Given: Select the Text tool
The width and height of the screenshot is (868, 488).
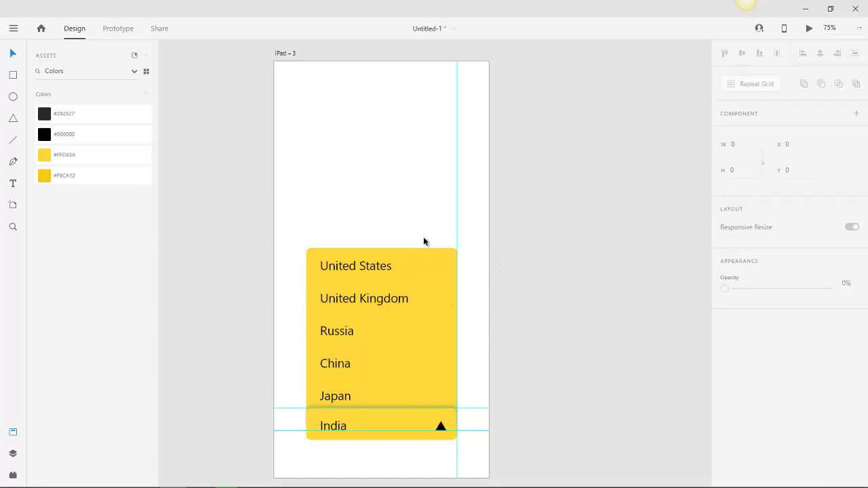Looking at the screenshot, I should (x=13, y=183).
